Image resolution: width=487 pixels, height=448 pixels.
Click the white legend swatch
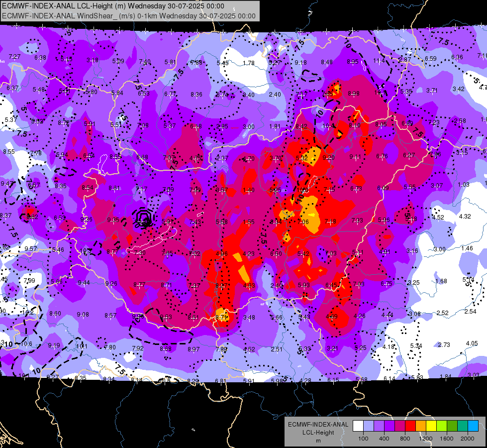[x=358, y=426]
